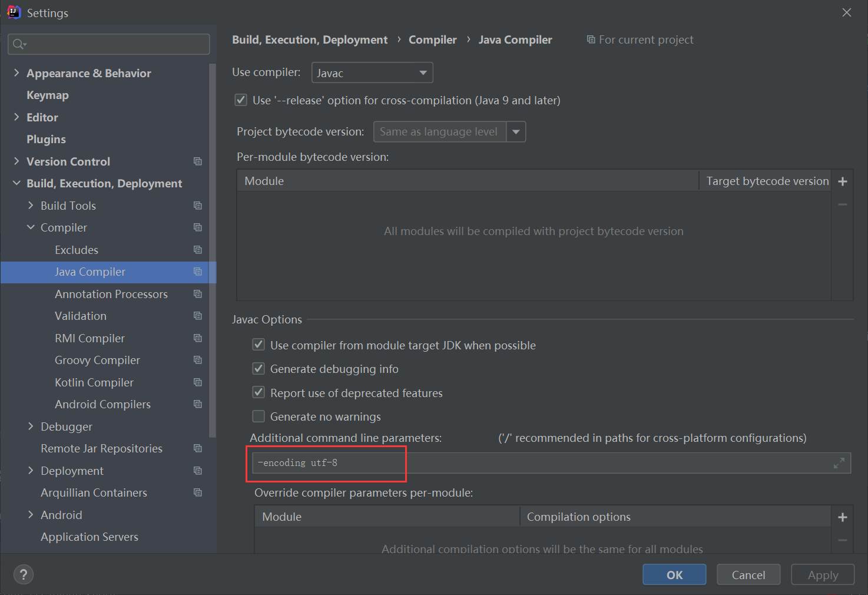Click the per-project icon beside Java Compiler
The height and width of the screenshot is (595, 868).
tap(198, 272)
